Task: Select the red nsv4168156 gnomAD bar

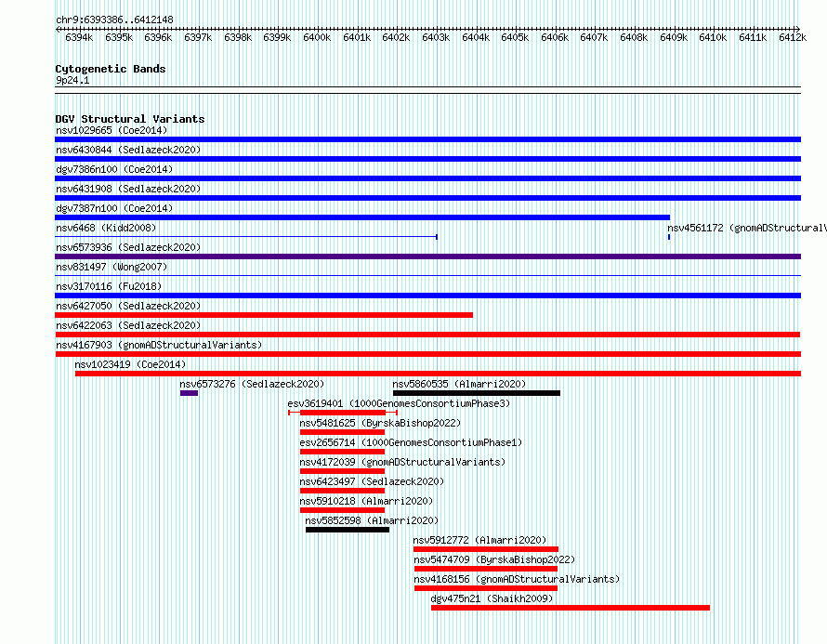Action: [x=486, y=588]
